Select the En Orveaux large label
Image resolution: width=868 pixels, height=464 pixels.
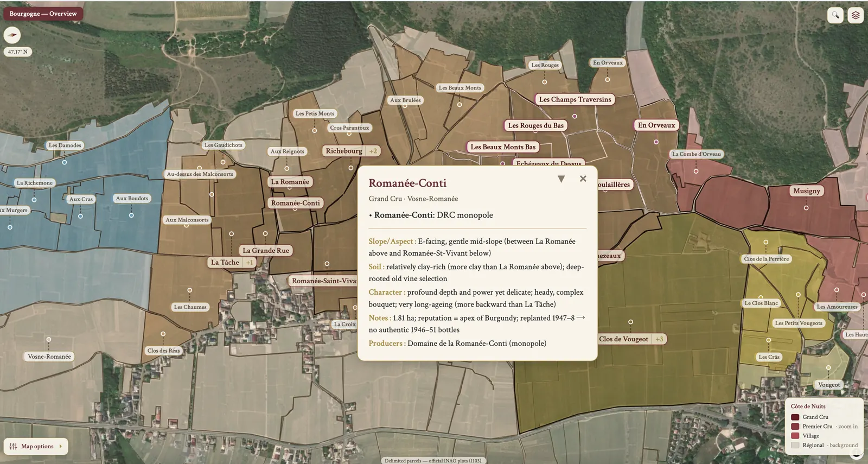point(656,125)
